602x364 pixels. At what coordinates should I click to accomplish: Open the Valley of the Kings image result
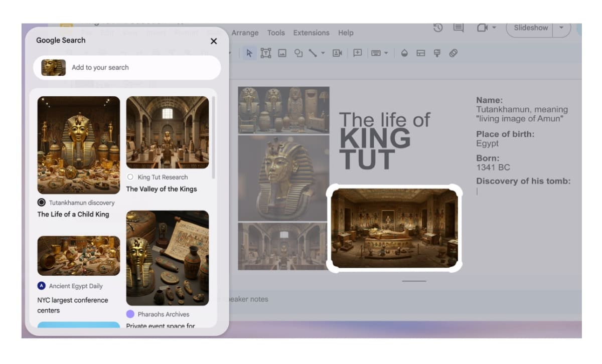click(x=168, y=132)
